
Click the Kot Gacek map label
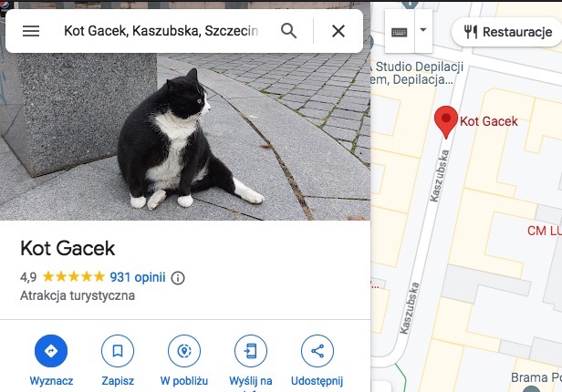pyautogui.click(x=489, y=121)
